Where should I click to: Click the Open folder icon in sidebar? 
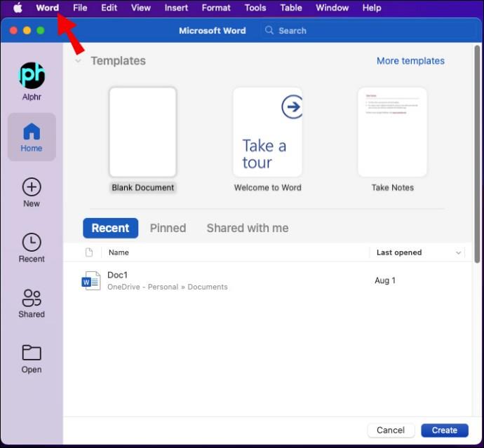click(x=32, y=353)
